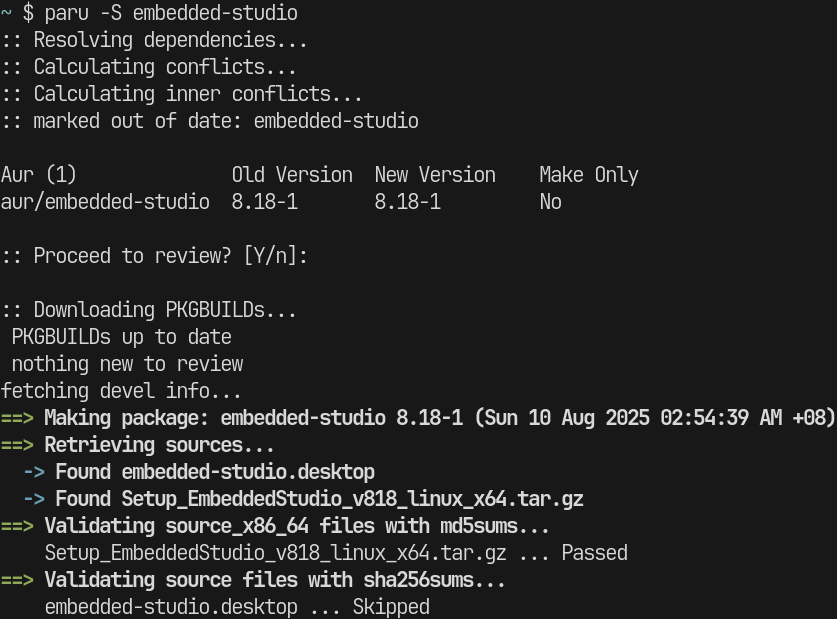The height and width of the screenshot is (619, 837).
Task: Click the 'Passed' md5sum validation result
Action: (x=594, y=553)
